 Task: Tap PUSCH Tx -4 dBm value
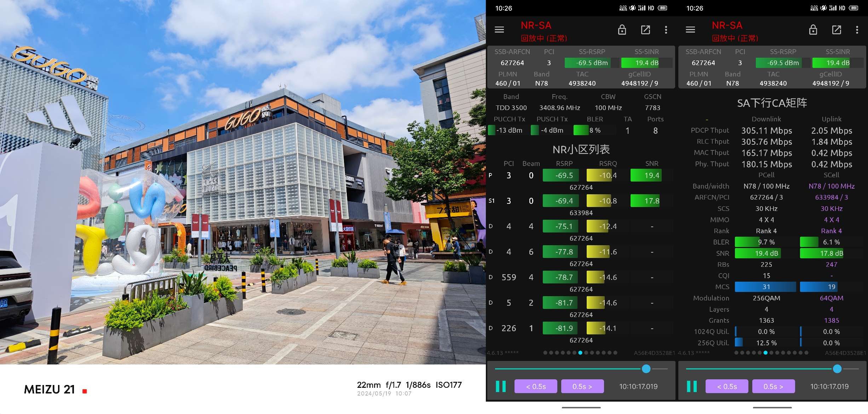[x=552, y=130]
